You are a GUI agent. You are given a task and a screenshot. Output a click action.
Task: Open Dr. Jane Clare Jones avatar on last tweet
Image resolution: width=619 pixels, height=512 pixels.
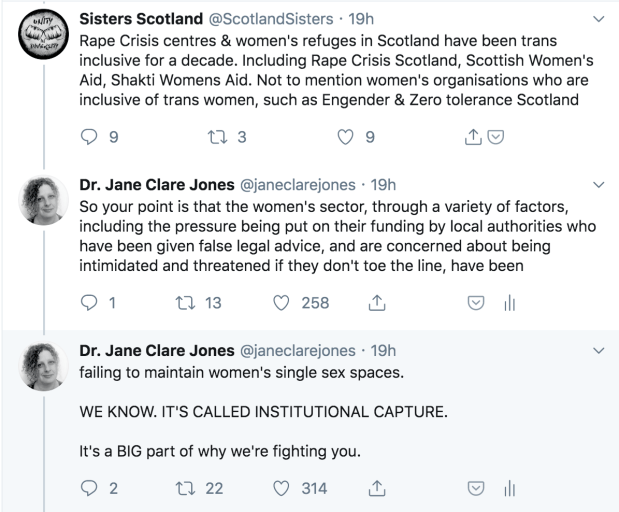tap(42, 370)
